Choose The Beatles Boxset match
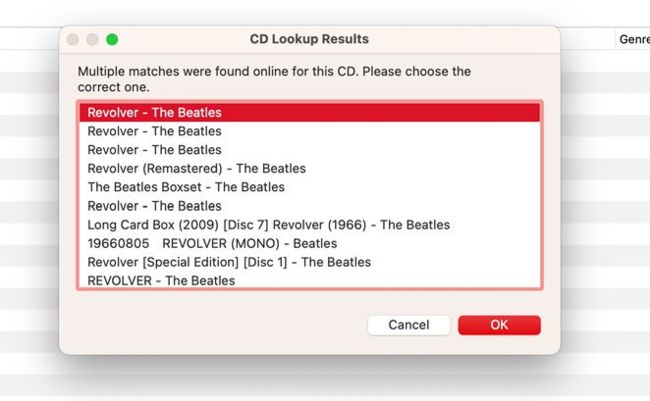Image resolution: width=650 pixels, height=401 pixels. pyautogui.click(x=186, y=187)
